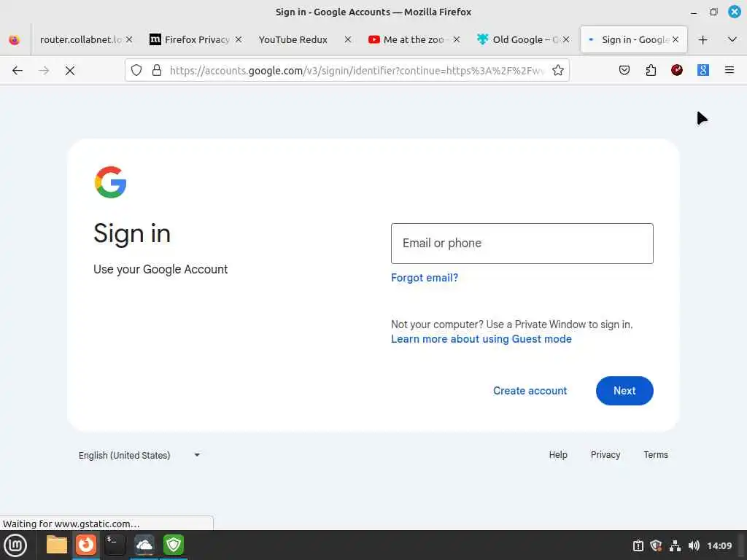The image size is (747, 560).
Task: Close the Old Google tab
Action: click(566, 39)
